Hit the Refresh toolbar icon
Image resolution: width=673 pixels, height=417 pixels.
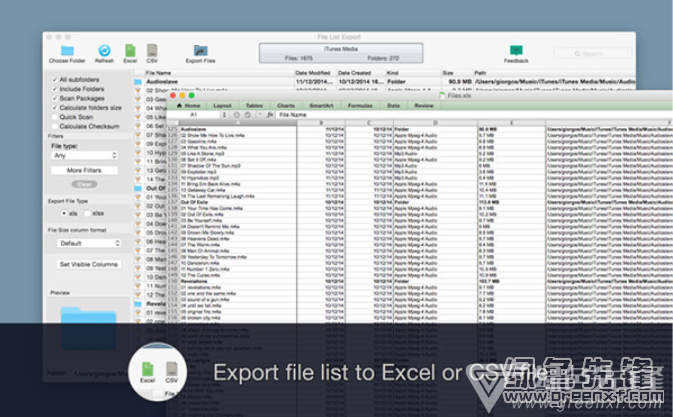tap(104, 51)
